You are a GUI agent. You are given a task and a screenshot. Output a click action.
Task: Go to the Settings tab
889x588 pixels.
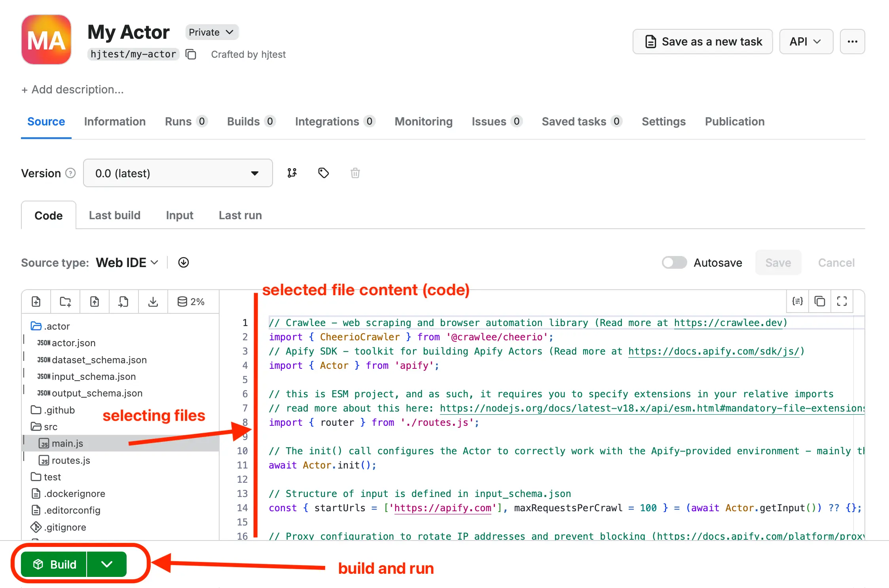(663, 121)
